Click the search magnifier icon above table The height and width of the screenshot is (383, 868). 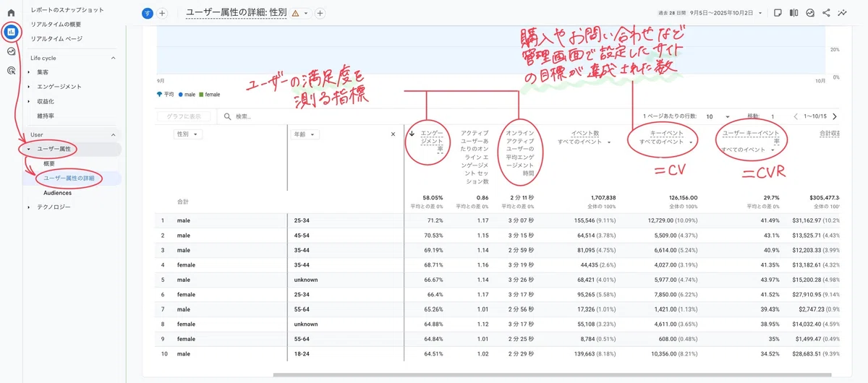228,116
